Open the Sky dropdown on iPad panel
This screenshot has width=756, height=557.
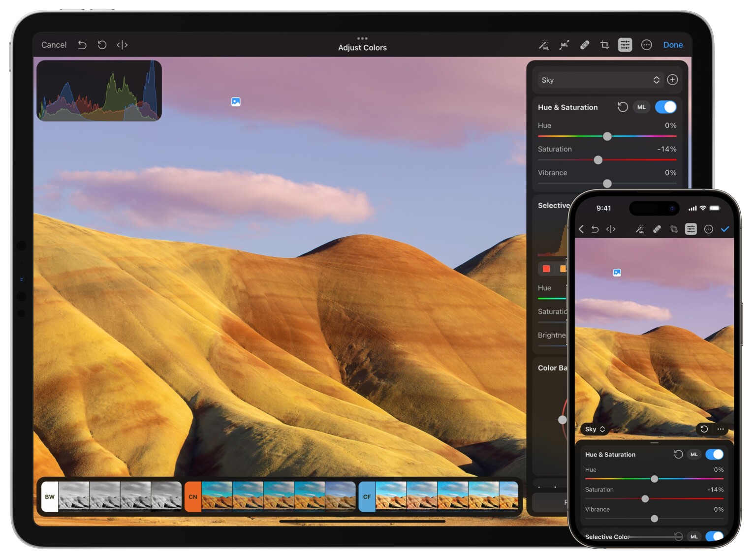click(599, 80)
